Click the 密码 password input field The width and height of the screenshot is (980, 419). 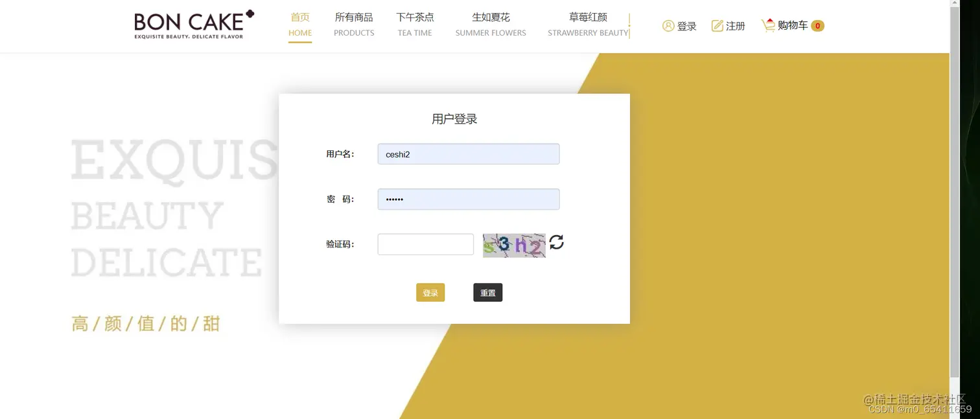click(468, 199)
